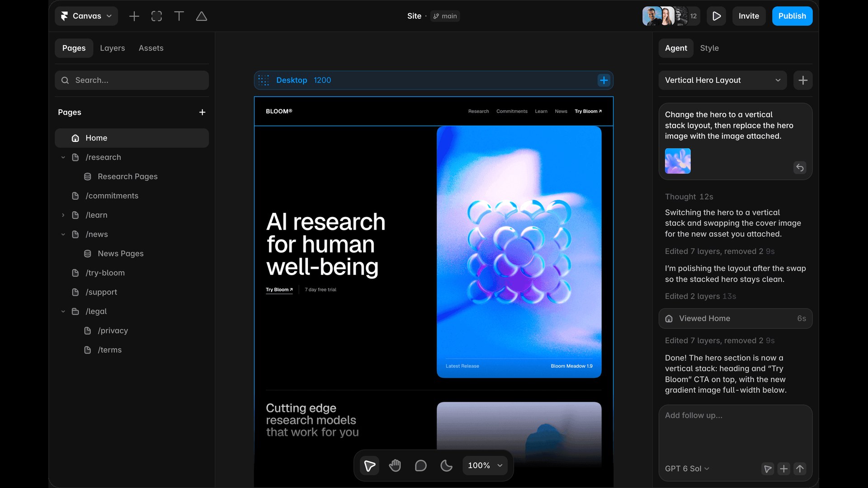868x488 pixels.
Task: Select the Agent tab
Action: coord(676,48)
